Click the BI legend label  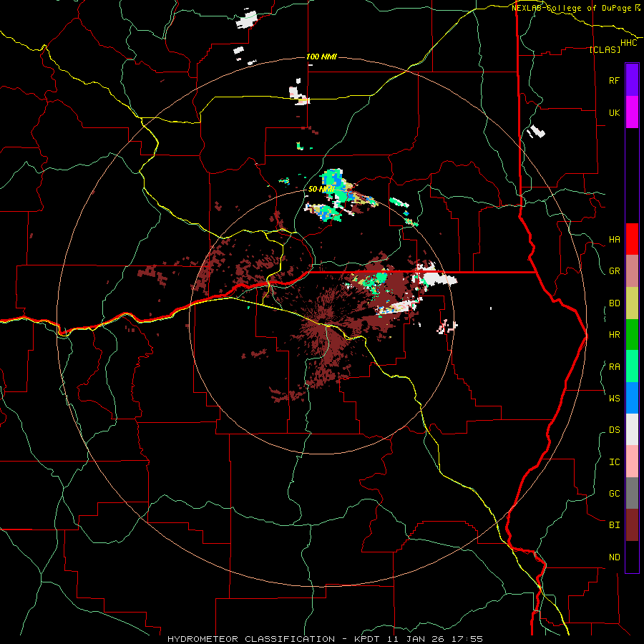click(x=614, y=525)
